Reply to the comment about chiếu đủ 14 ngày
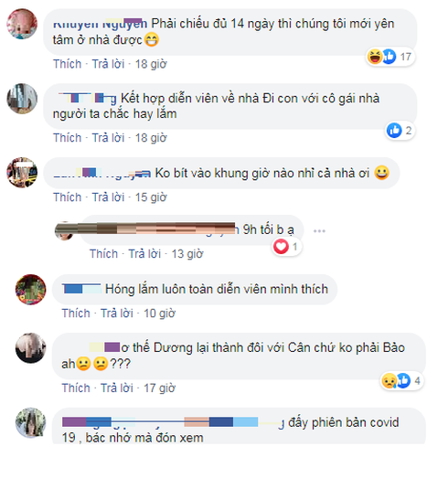Image resolution: width=448 pixels, height=489 pixels. point(108,64)
